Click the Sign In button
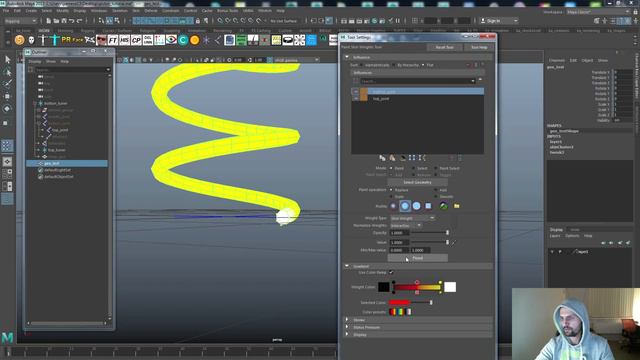640x360 pixels. 499,20
